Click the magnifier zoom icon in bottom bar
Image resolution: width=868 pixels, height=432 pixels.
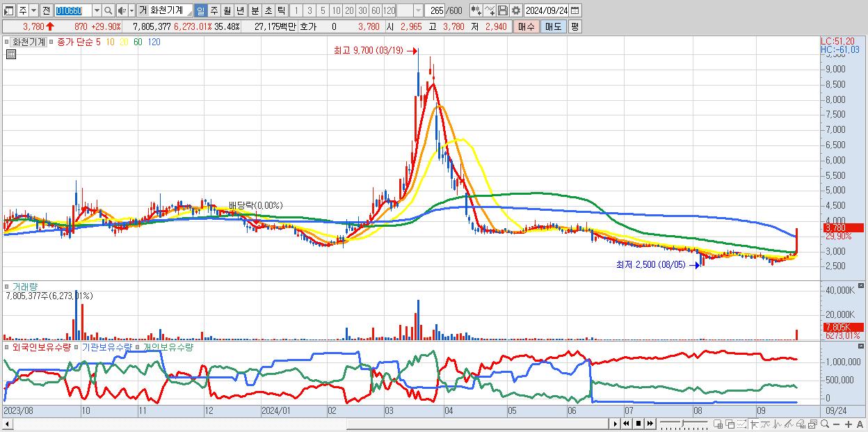point(824,424)
